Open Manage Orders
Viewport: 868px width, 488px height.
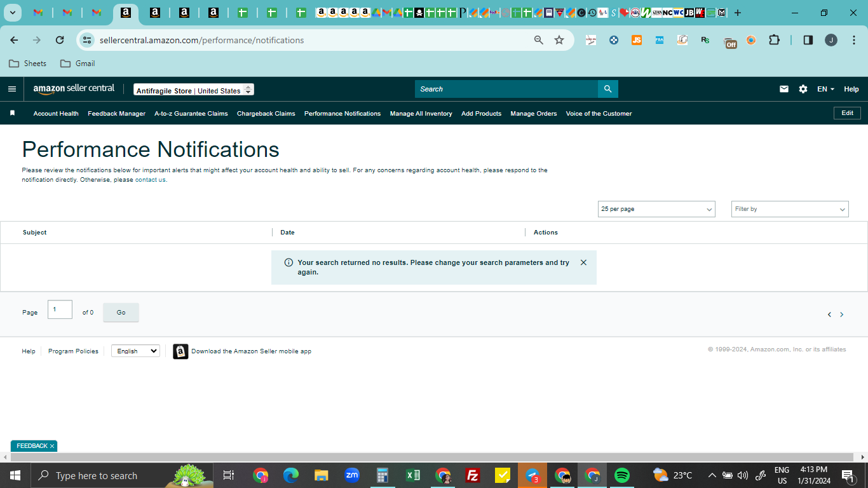tap(534, 114)
